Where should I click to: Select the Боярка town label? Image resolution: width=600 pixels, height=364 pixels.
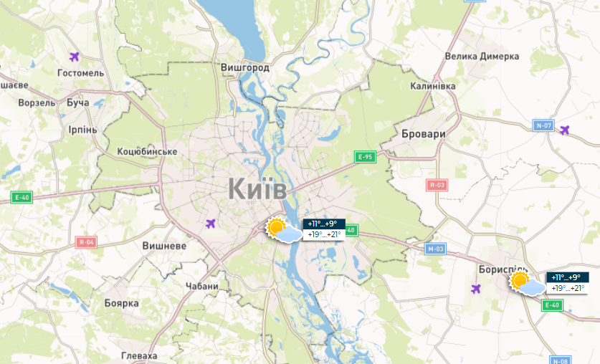tap(122, 303)
